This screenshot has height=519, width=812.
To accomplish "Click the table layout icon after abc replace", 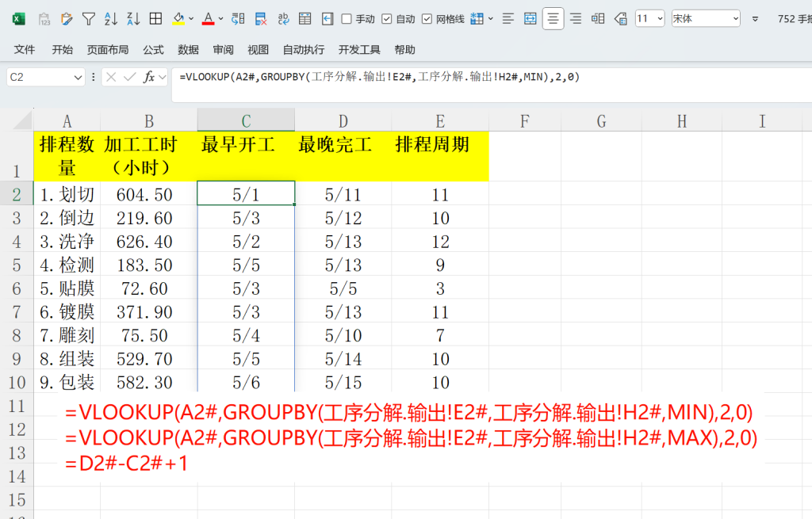I will 305,19.
